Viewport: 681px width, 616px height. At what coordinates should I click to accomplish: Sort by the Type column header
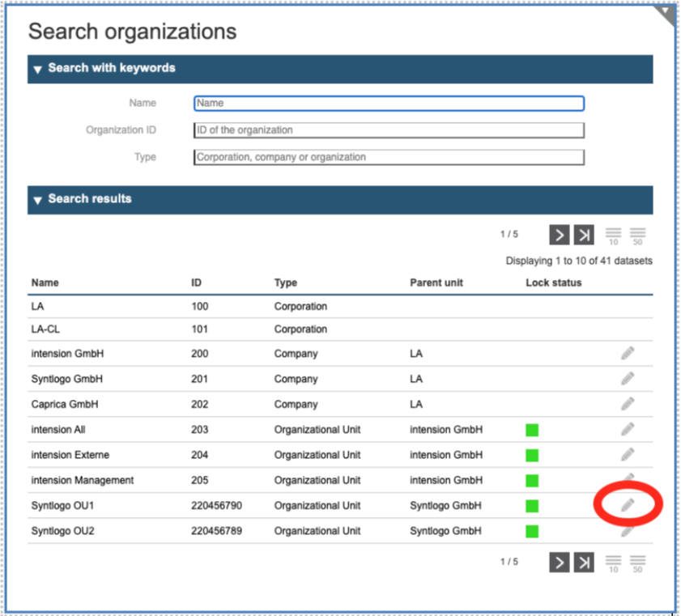(286, 283)
